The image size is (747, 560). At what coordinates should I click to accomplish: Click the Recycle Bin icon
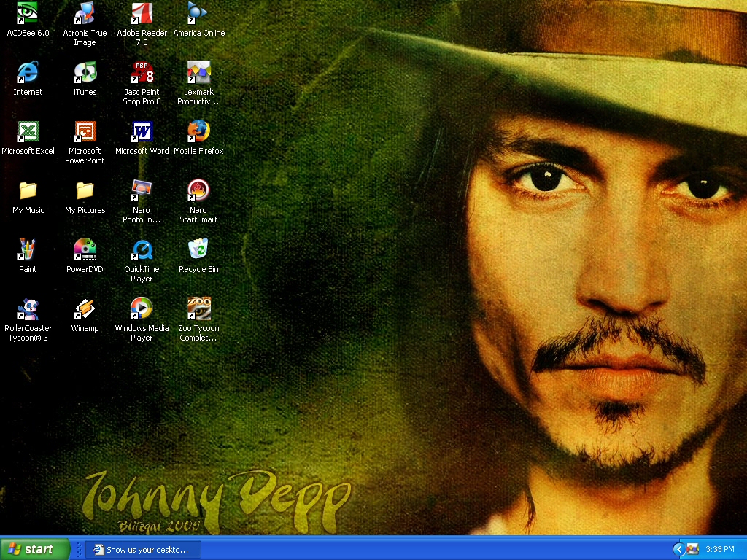coord(198,249)
